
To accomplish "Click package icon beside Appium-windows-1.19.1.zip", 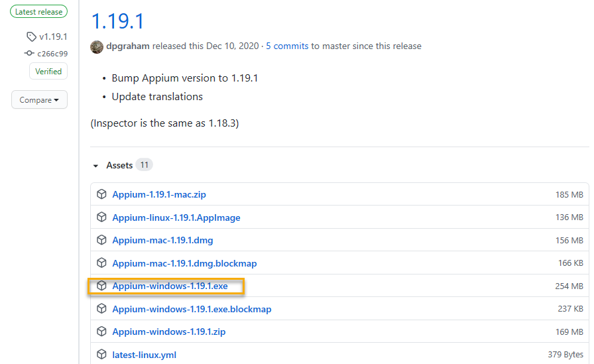I will (x=101, y=332).
